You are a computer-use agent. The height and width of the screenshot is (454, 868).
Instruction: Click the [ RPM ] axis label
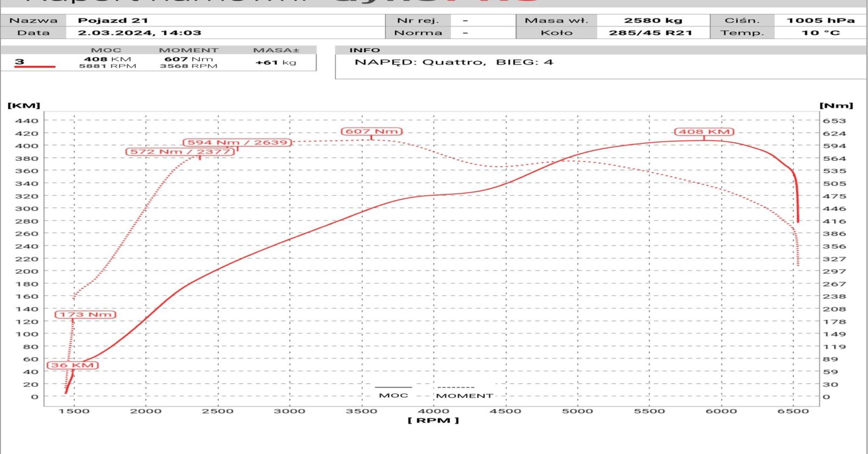click(x=433, y=420)
